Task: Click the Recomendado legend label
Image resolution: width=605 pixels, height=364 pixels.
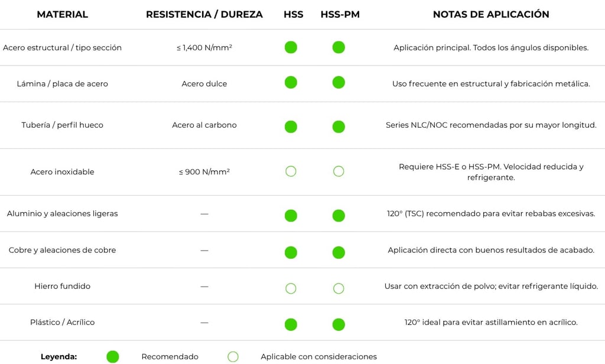Action: (170, 357)
